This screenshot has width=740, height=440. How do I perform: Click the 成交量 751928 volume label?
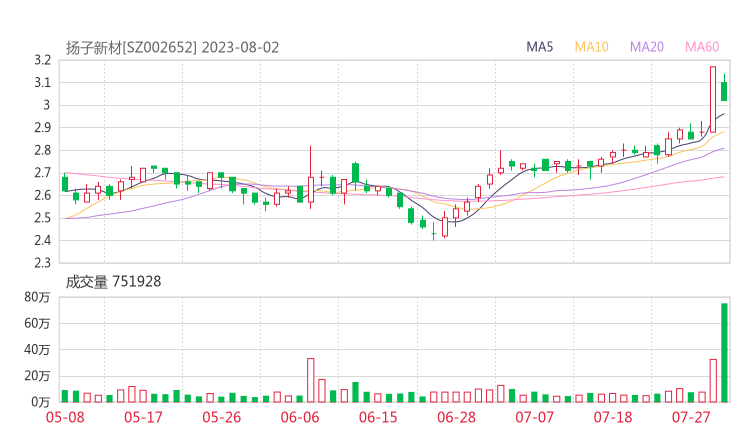[x=113, y=282]
